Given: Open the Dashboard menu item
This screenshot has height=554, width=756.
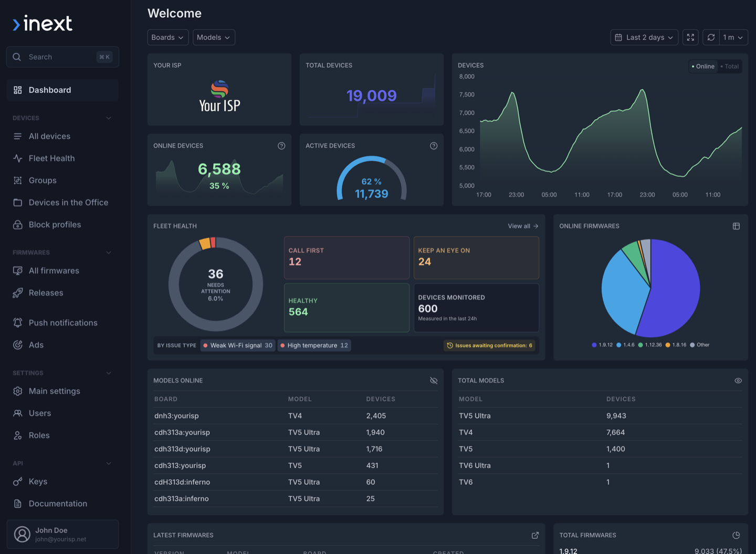Looking at the screenshot, I should pyautogui.click(x=63, y=90).
